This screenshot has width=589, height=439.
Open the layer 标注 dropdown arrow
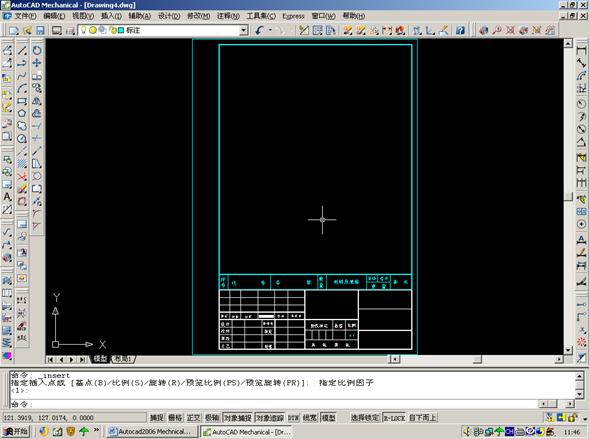(244, 30)
